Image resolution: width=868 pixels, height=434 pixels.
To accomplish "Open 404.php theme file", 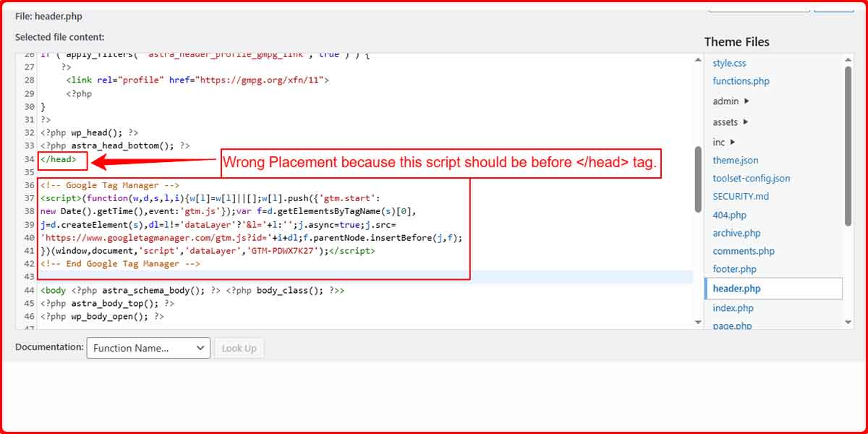I will pos(729,215).
